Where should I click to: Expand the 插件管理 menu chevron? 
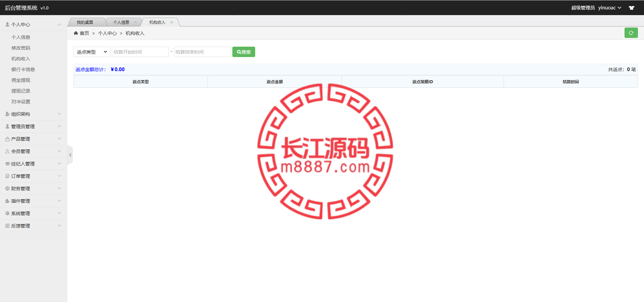coord(59,201)
